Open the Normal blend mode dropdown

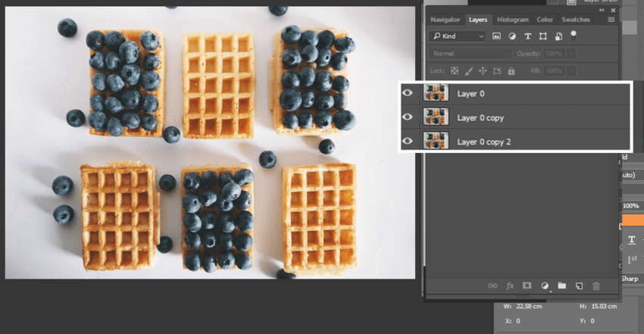[470, 53]
